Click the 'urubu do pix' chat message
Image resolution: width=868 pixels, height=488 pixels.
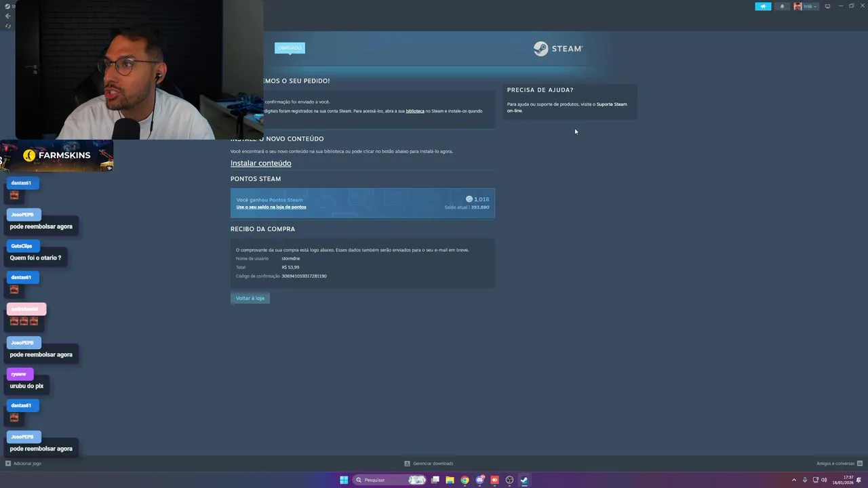coord(26,386)
